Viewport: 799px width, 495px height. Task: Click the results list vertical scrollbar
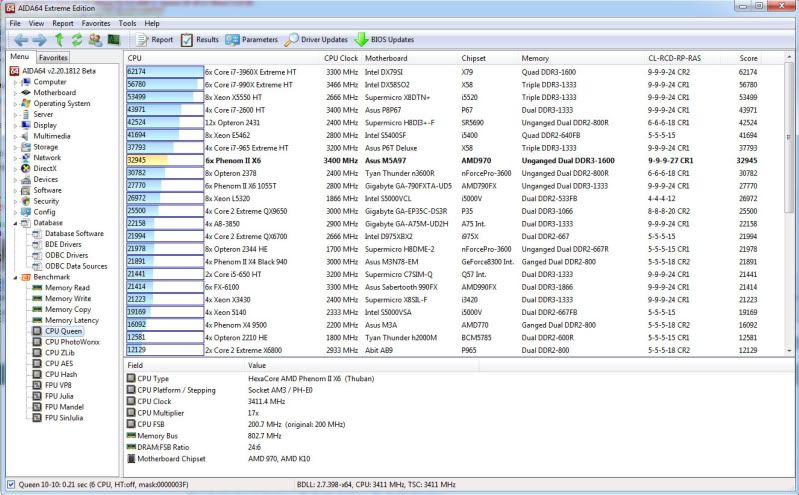[x=791, y=200]
